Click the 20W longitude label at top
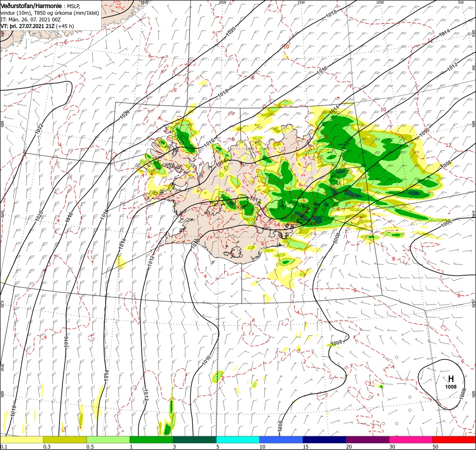The width and height of the screenshot is (476, 450). click(222, 2)
